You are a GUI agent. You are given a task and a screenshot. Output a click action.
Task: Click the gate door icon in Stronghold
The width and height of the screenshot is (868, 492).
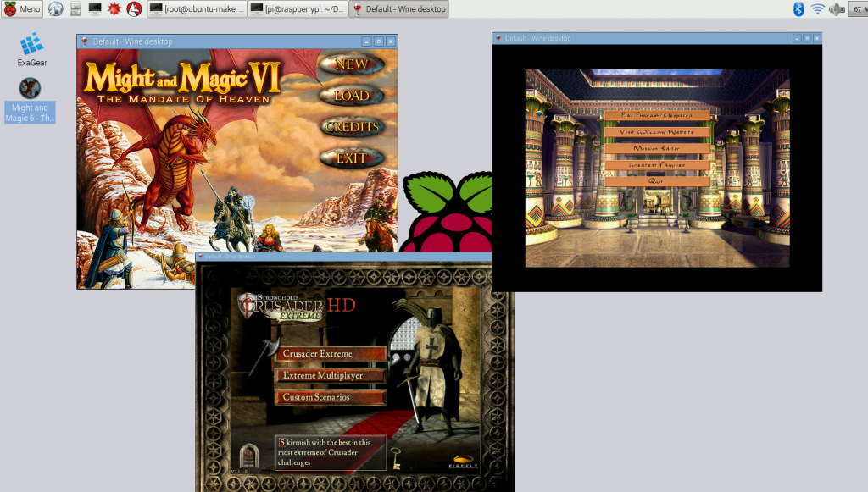249,456
